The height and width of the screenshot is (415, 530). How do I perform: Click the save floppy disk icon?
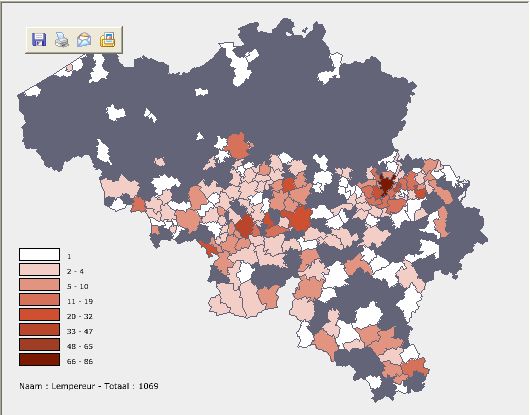(39, 40)
